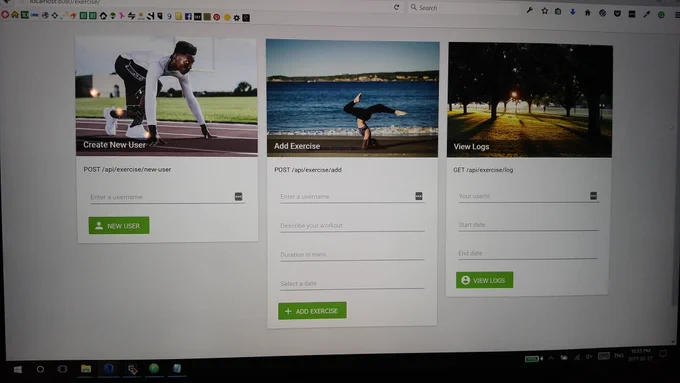Screen dimensions: 680x383
Task: Click the browser reload button
Action: click(396, 7)
